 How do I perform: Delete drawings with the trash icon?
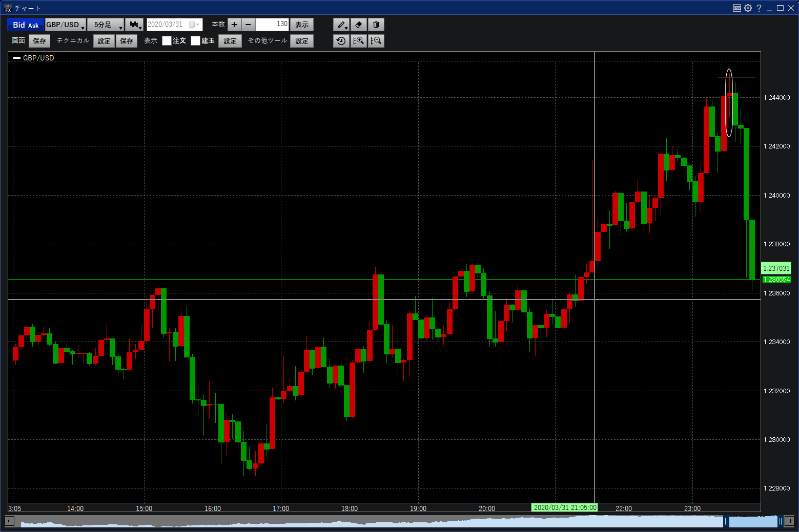coord(376,25)
